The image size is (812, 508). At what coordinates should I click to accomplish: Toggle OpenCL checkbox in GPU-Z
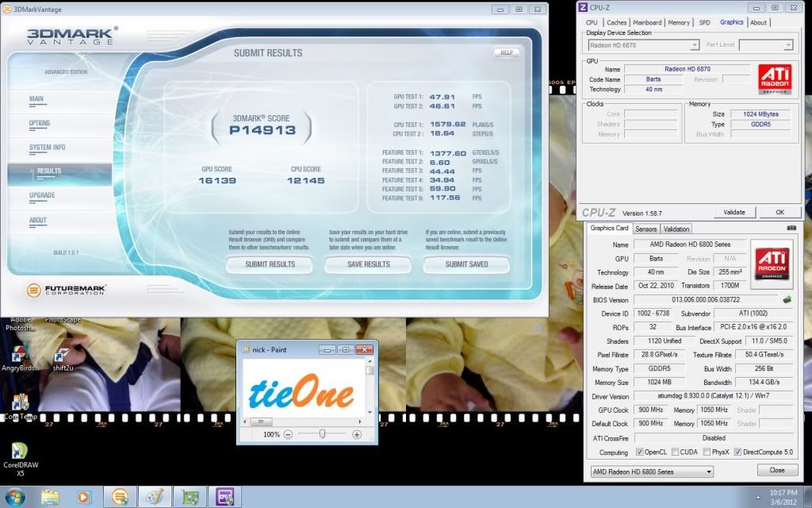point(640,452)
